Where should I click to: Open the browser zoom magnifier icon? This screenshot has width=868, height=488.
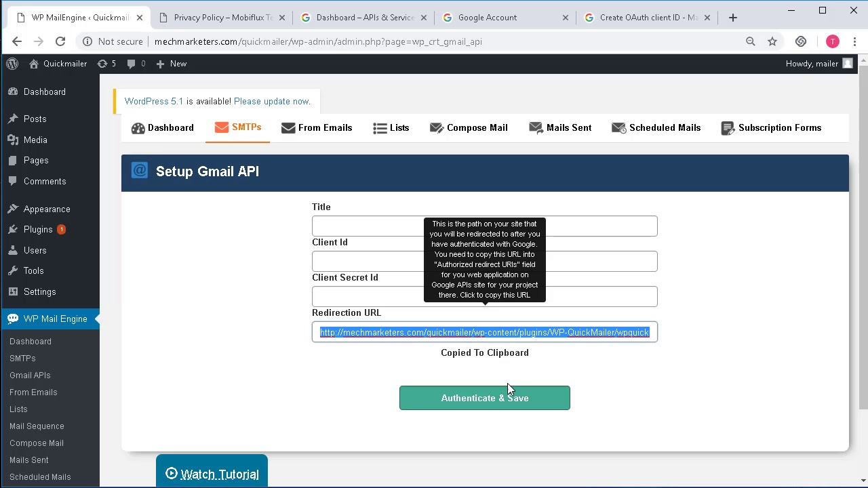click(x=751, y=41)
